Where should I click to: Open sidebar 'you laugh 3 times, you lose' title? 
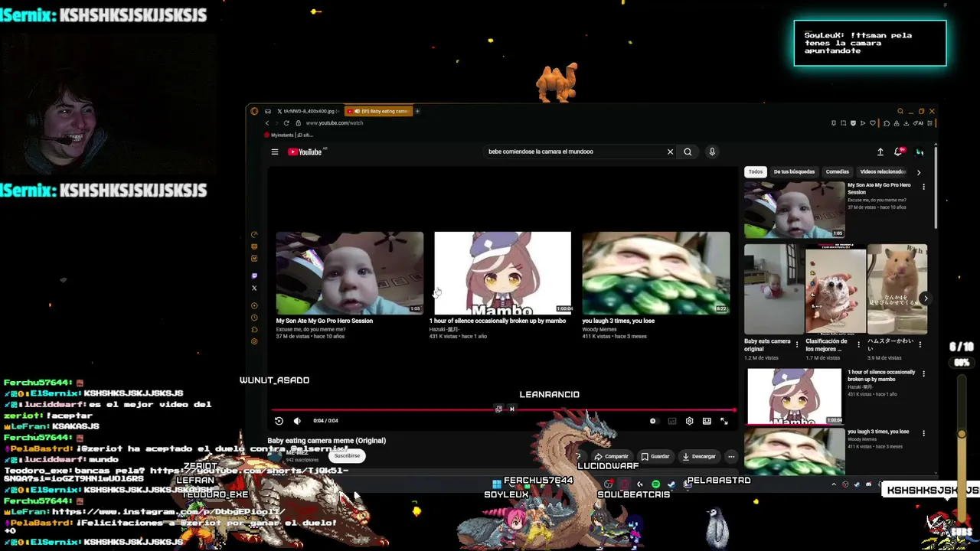(878, 432)
